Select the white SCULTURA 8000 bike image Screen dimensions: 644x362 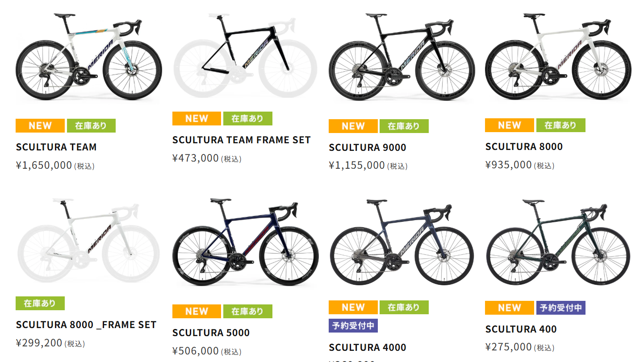coord(558,58)
